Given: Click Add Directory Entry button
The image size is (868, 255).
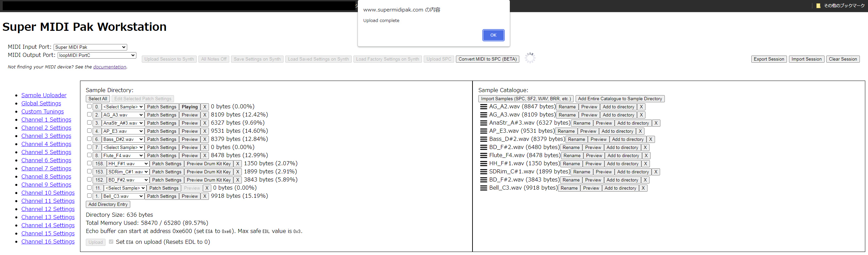Looking at the screenshot, I should [x=108, y=205].
